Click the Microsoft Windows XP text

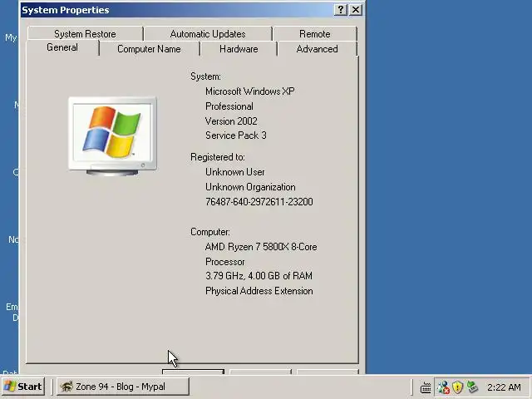pos(250,91)
